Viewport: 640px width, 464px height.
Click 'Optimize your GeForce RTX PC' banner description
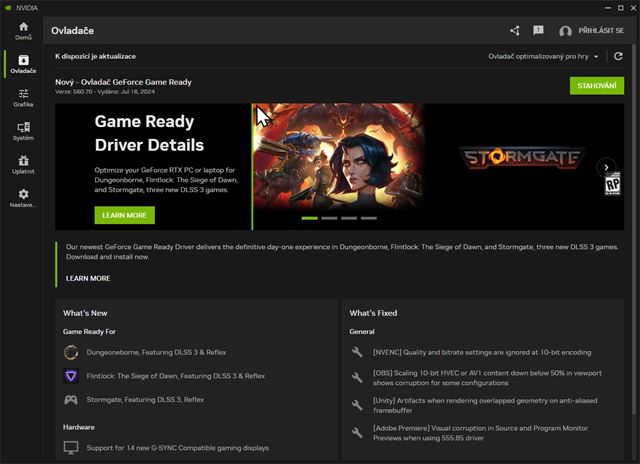coord(166,180)
